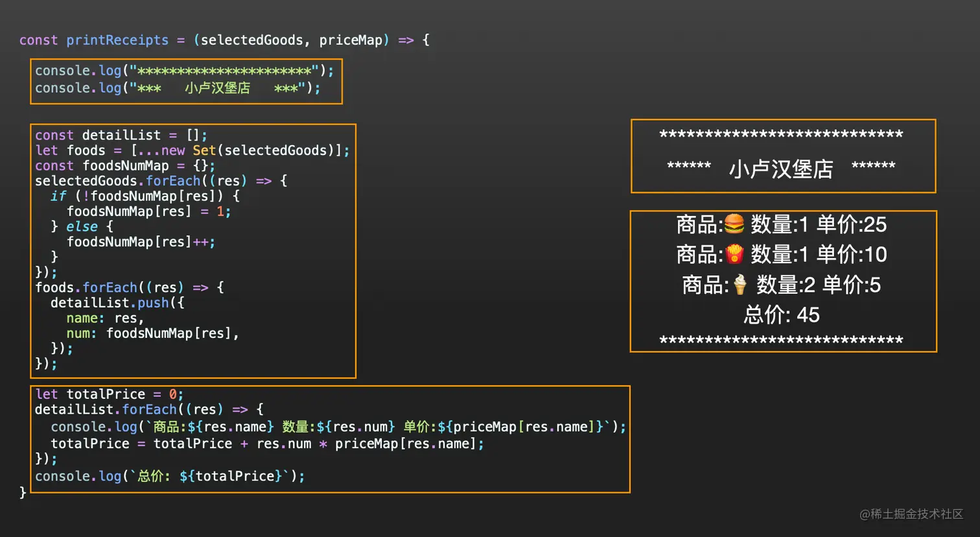
Task: Click the 'selectedGoods.forEach((res) => {' line
Action: (x=161, y=181)
